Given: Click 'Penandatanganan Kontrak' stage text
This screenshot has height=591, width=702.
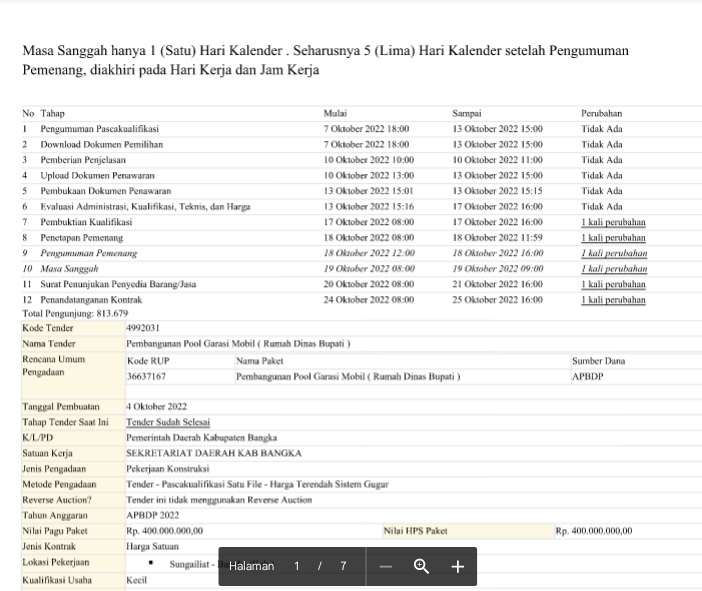Looking at the screenshot, I should (91, 300).
